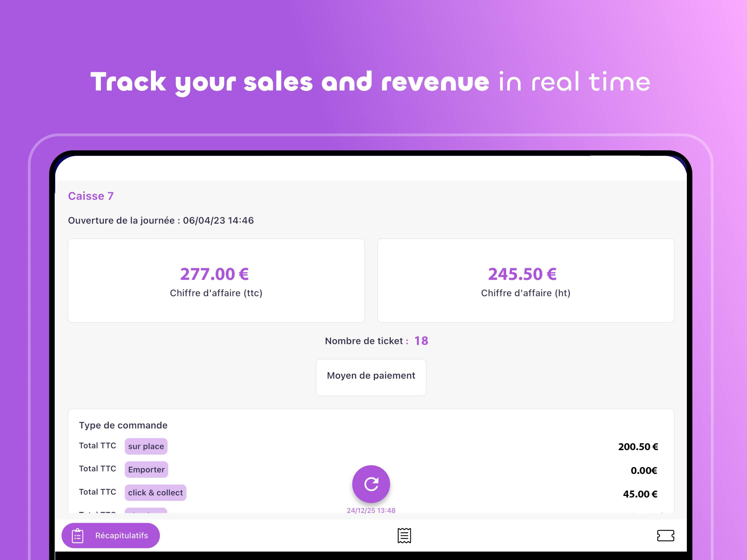Click the Type de commande heading

point(123,425)
